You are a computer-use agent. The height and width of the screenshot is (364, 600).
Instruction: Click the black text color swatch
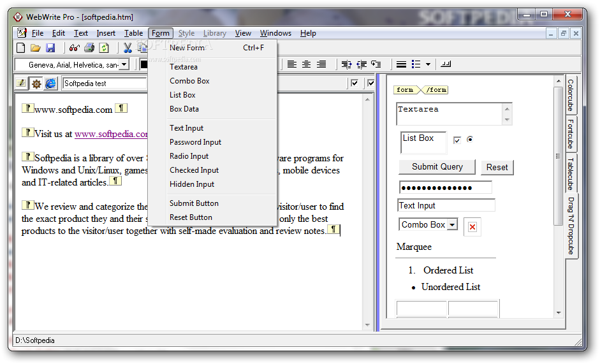tap(143, 64)
